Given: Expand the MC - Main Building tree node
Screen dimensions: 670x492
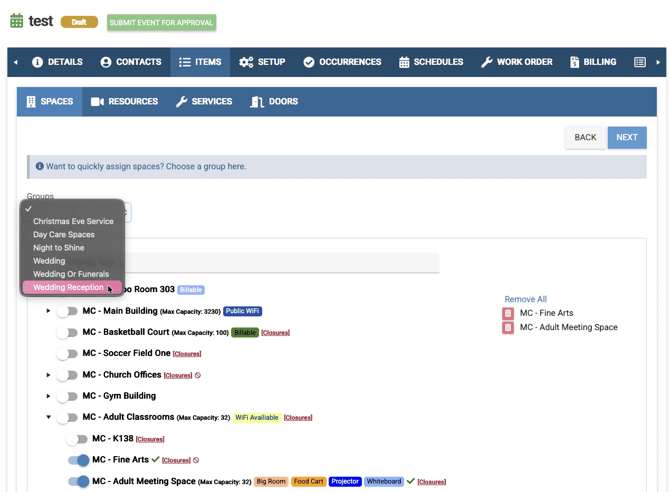Looking at the screenshot, I should pyautogui.click(x=48, y=311).
